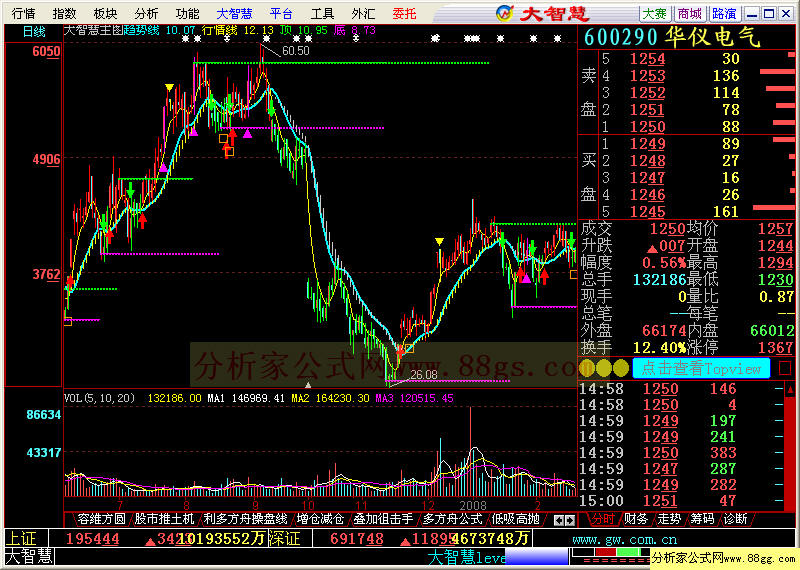Open the 行情 menu
The width and height of the screenshot is (800, 570).
[23, 14]
